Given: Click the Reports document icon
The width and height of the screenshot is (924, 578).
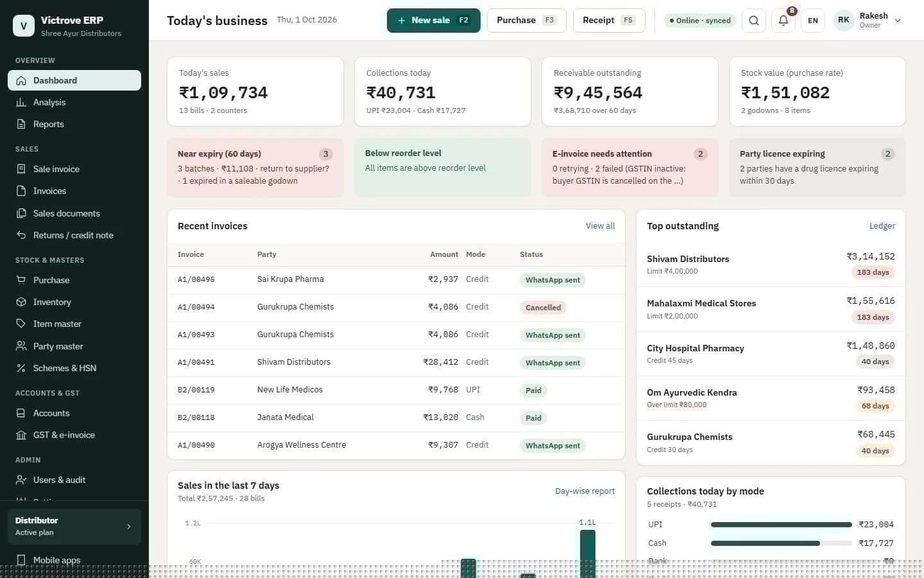Looking at the screenshot, I should pos(21,124).
